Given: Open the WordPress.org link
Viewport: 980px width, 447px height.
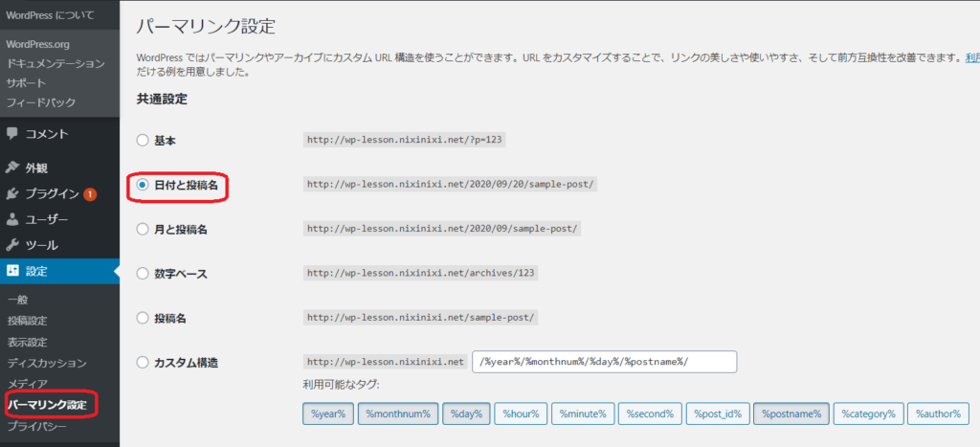Looking at the screenshot, I should point(38,45).
